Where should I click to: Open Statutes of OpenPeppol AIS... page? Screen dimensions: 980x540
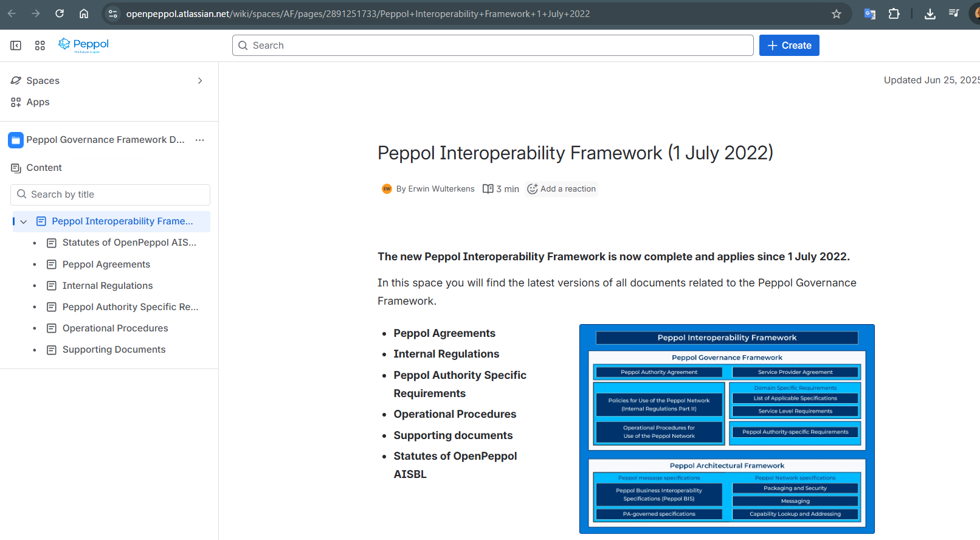[129, 243]
